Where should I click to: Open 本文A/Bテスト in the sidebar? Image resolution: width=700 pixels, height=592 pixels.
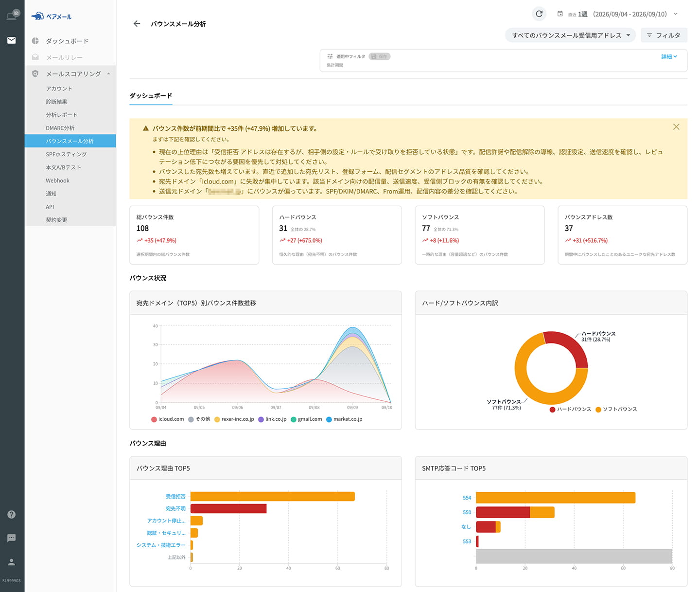[63, 167]
